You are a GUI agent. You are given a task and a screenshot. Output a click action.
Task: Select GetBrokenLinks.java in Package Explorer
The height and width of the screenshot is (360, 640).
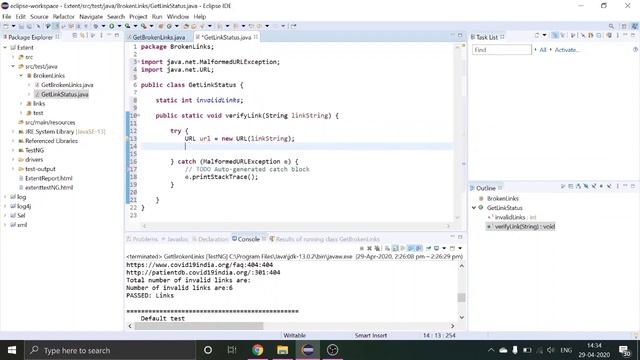click(x=67, y=85)
